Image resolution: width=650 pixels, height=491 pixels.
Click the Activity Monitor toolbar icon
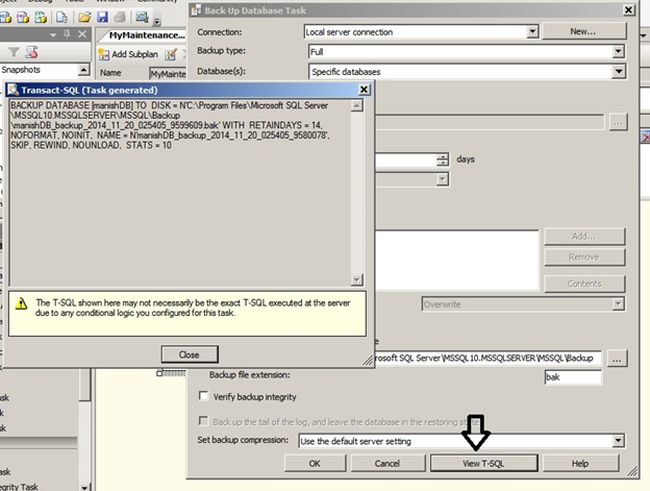coord(142,17)
